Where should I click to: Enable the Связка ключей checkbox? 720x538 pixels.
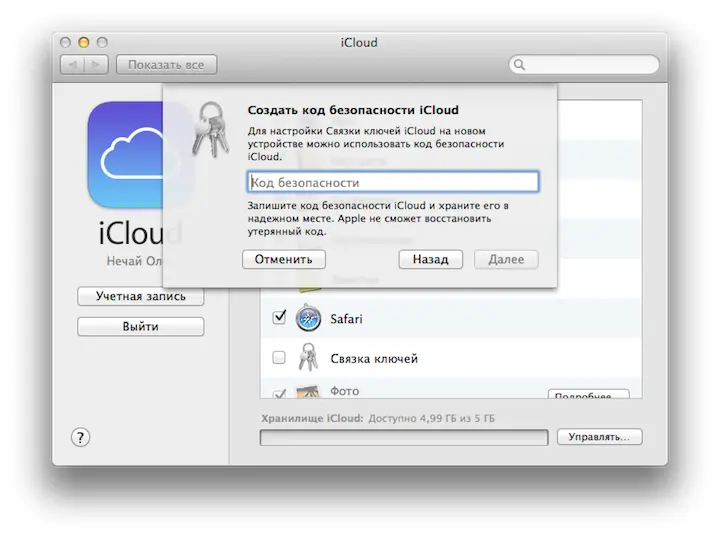coord(279,357)
